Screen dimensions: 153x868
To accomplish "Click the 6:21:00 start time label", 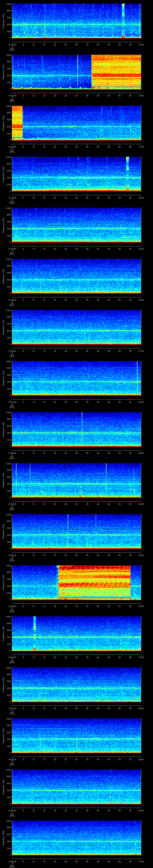I will click(12, 402).
